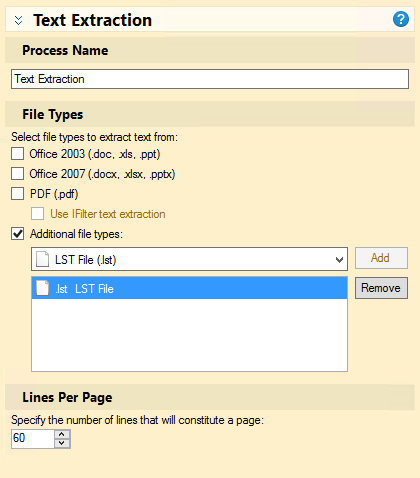Screen dimensions: 420x478
Task: Click empty area of file types list box
Action: click(x=189, y=335)
